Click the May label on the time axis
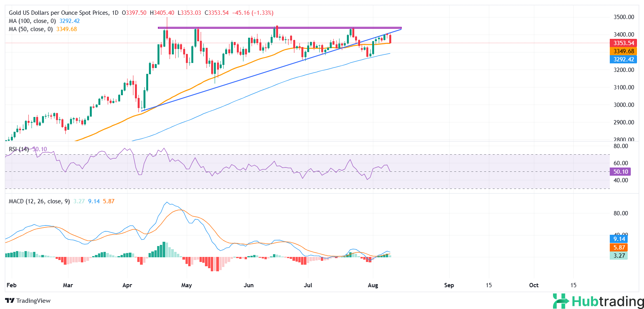The width and height of the screenshot is (644, 309). pyautogui.click(x=186, y=285)
